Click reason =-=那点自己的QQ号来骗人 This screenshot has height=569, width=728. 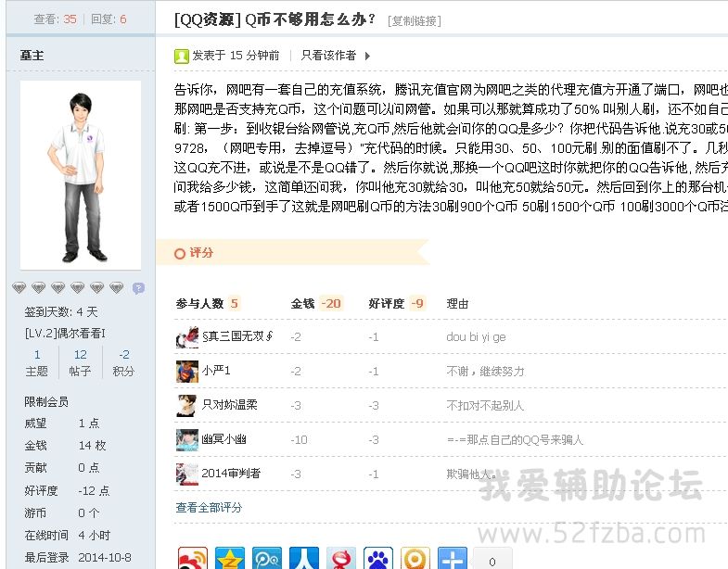tap(515, 439)
